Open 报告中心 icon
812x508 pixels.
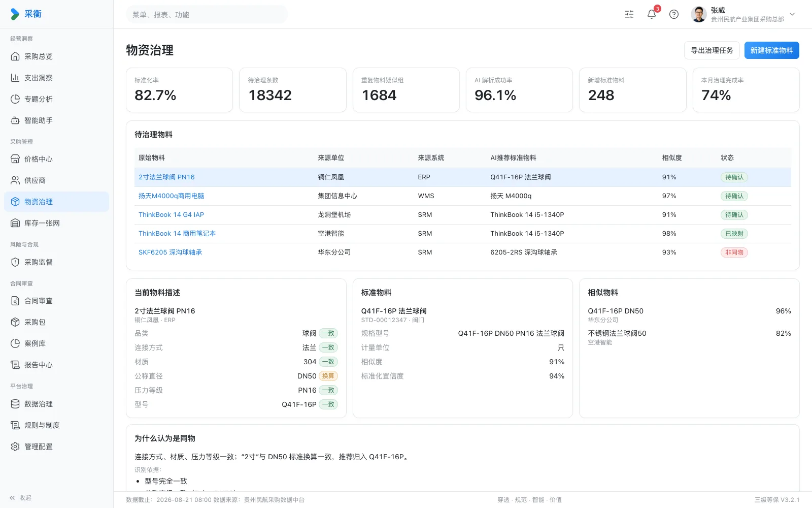pos(15,365)
